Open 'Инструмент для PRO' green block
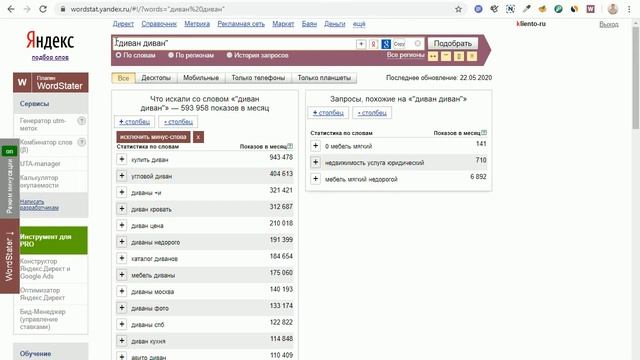 (x=53, y=240)
